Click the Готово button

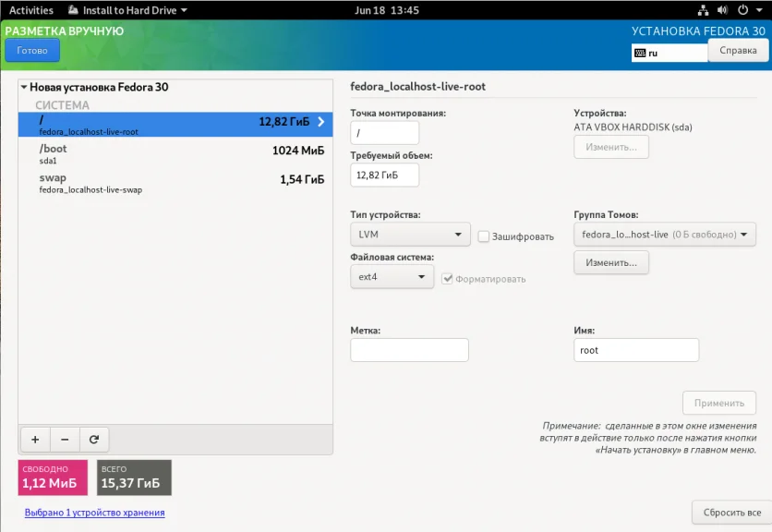coord(32,50)
